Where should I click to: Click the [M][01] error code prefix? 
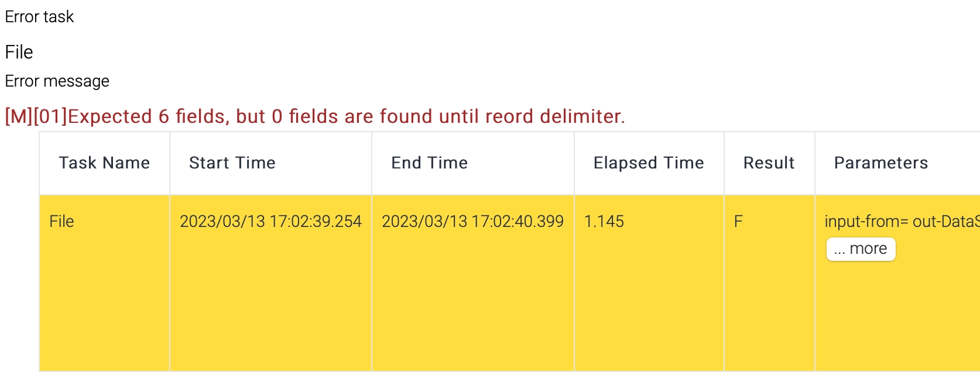36,117
